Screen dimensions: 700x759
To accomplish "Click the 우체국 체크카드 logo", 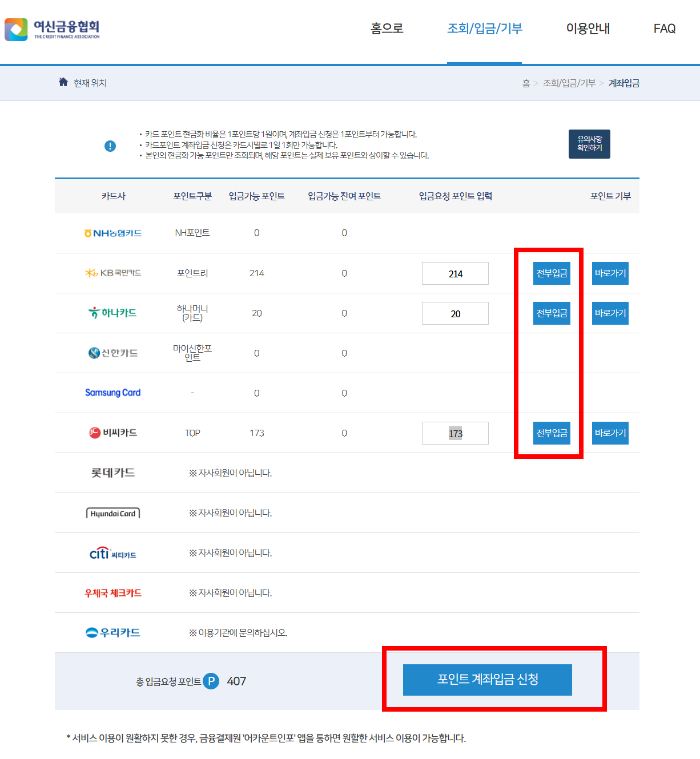I will tap(113, 593).
